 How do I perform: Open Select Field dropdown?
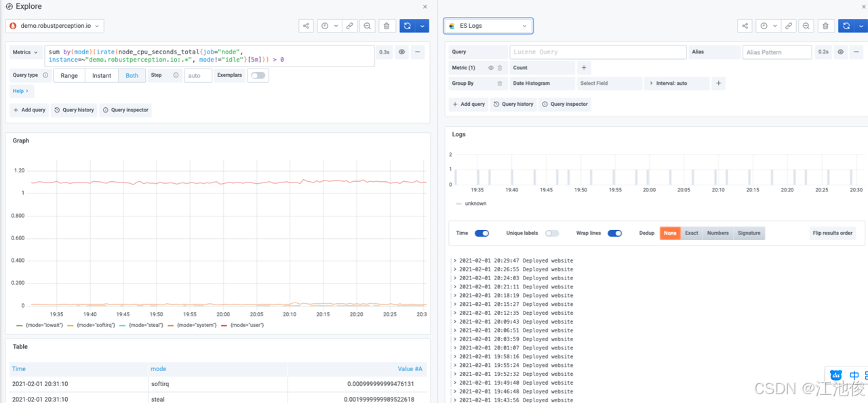coord(609,83)
